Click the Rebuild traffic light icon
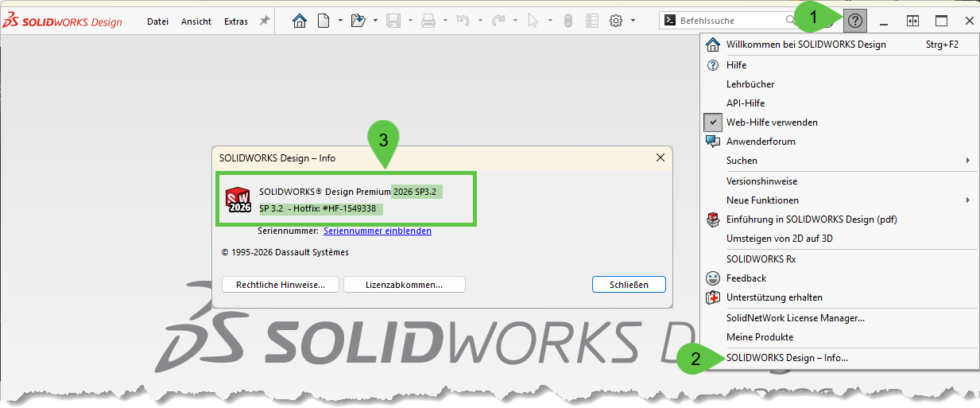 (567, 21)
